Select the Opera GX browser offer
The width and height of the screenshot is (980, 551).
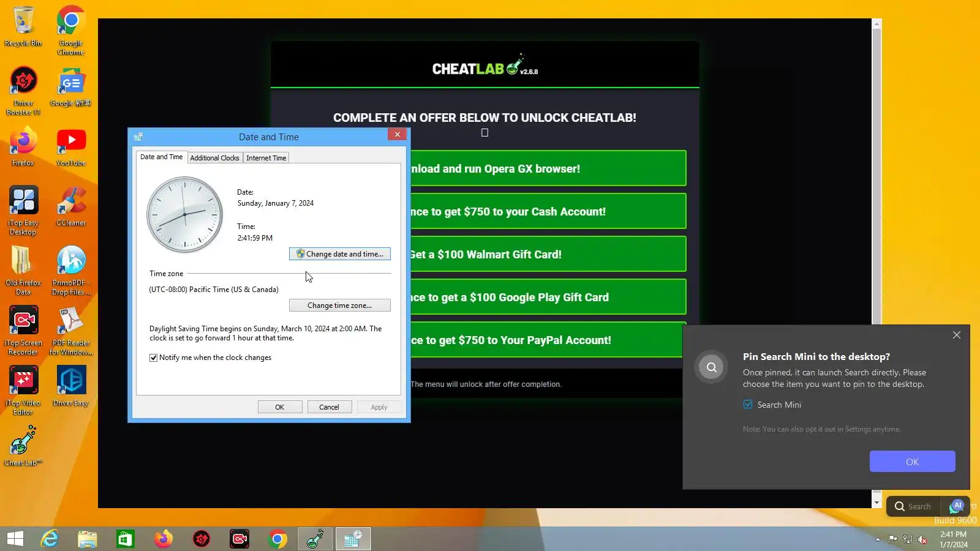click(x=548, y=168)
